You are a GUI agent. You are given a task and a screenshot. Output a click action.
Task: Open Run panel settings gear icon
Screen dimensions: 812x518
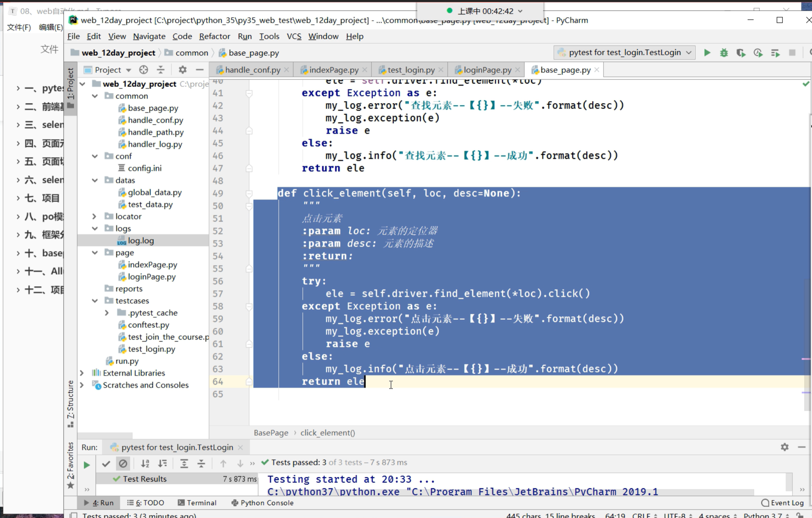pyautogui.click(x=784, y=447)
